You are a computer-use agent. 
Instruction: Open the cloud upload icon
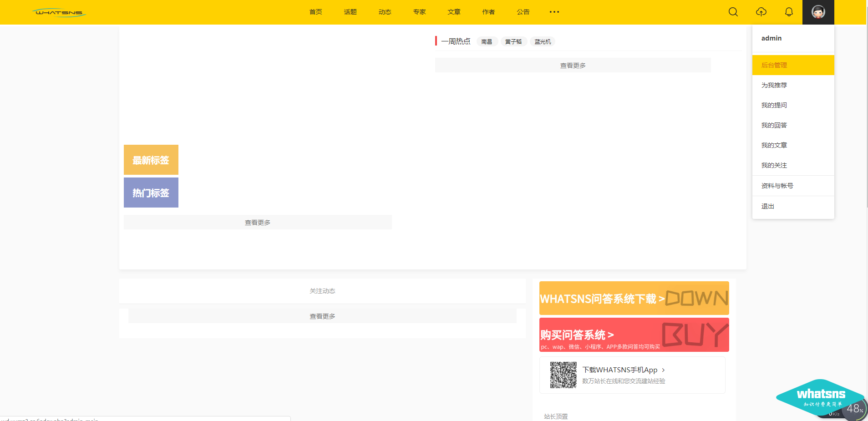point(761,12)
